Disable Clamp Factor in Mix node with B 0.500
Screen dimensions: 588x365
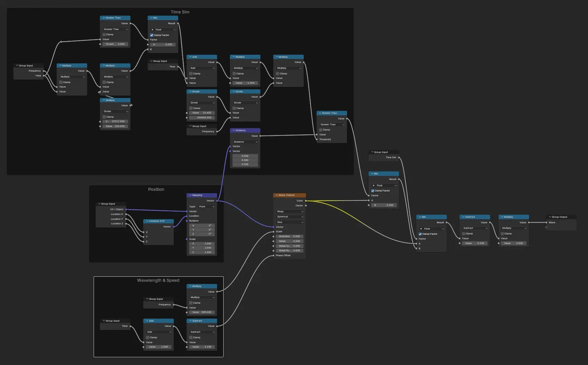tap(373, 191)
